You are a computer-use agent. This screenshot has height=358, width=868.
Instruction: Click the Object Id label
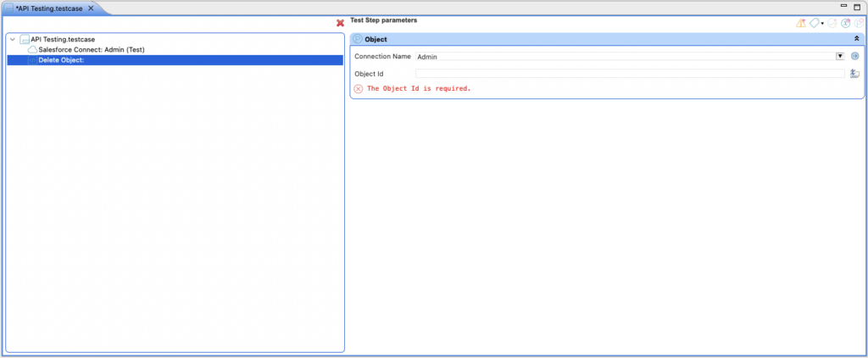click(x=370, y=74)
